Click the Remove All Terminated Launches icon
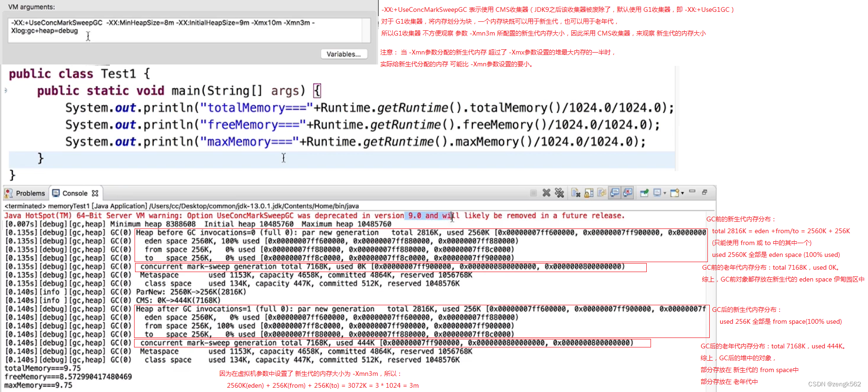 point(560,193)
